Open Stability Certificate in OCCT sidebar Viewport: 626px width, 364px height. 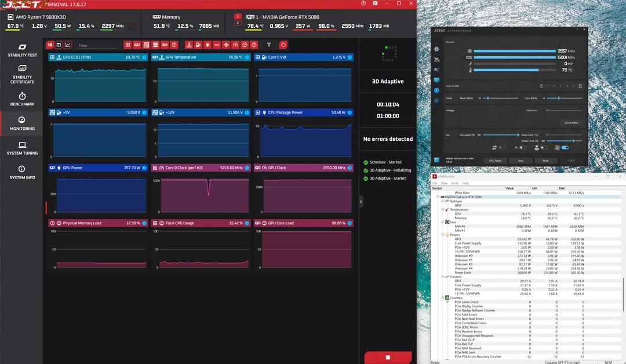pos(23,74)
